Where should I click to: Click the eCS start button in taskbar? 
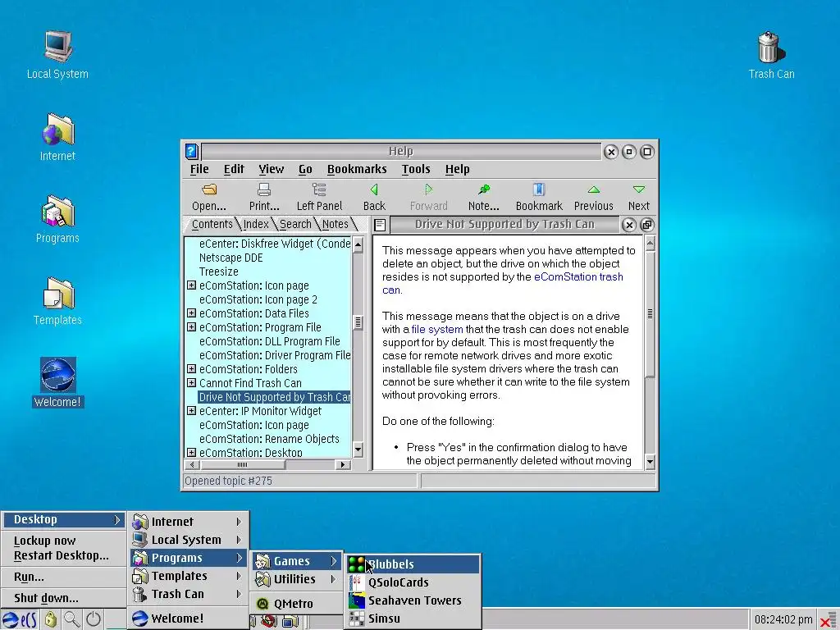20,620
